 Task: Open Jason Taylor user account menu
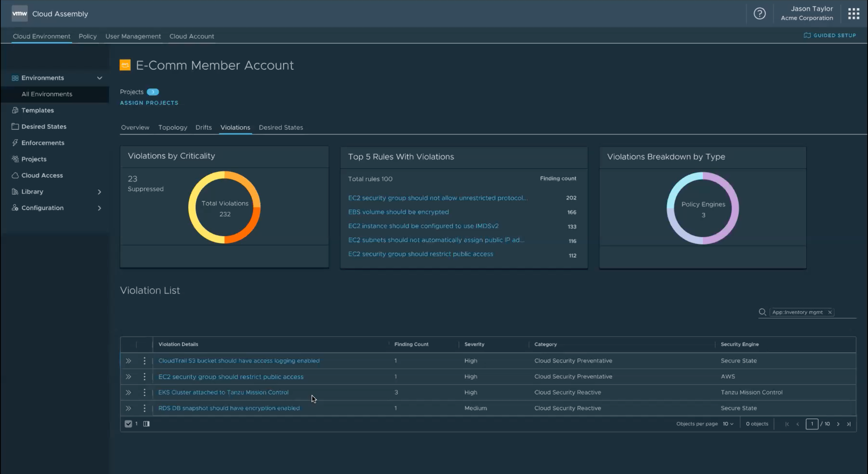tap(807, 13)
